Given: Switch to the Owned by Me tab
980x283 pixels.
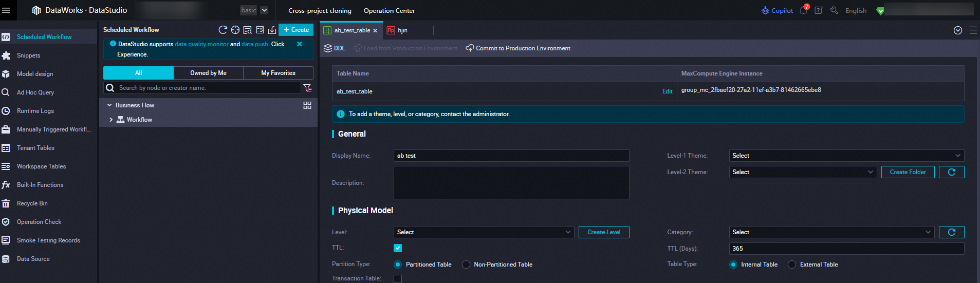Looking at the screenshot, I should pyautogui.click(x=208, y=73).
